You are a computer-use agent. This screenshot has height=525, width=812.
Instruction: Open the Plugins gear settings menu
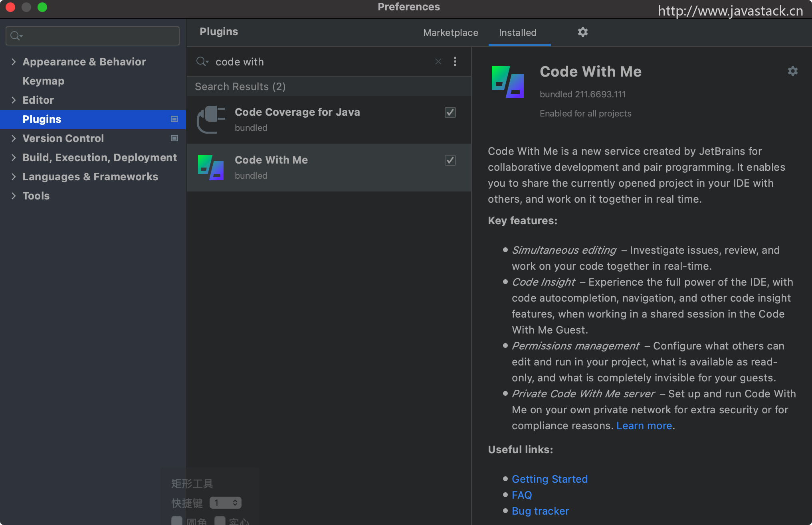[583, 32]
